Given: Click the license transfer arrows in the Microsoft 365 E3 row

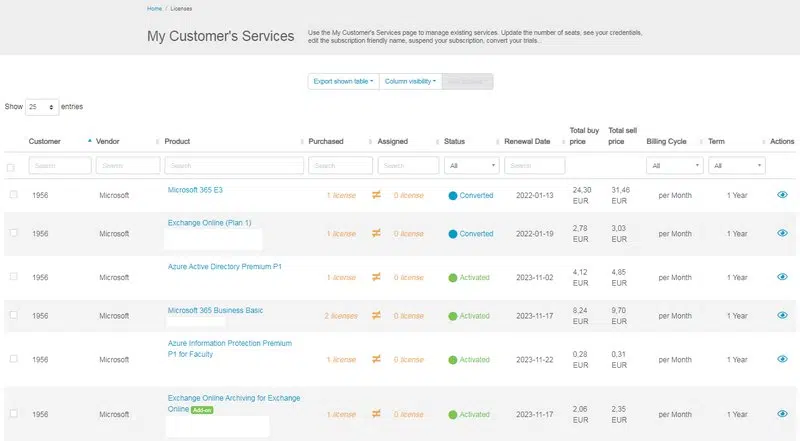Looking at the screenshot, I should tap(376, 194).
